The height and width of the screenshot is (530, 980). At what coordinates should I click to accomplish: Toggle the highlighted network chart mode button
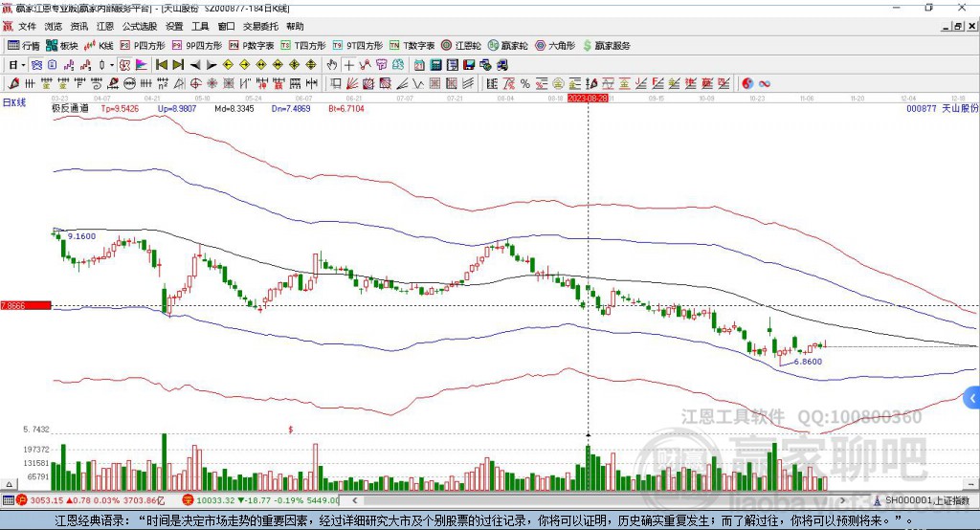click(37, 65)
